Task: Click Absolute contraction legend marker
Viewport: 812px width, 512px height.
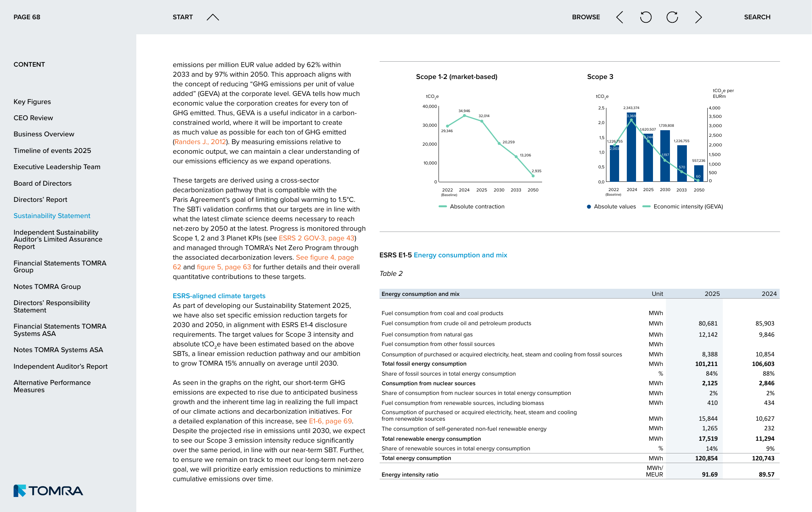Action: [x=443, y=206]
